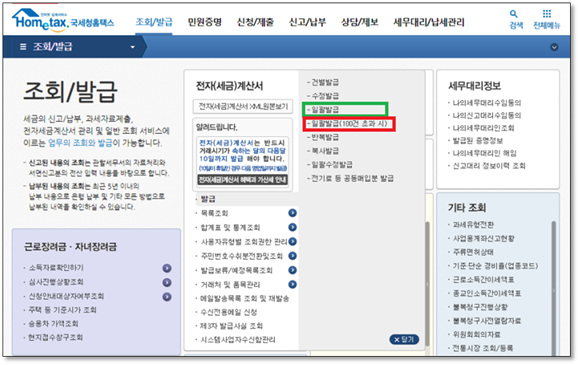Open 나의신고대리수임동의 link
This screenshot has width=579, height=365.
(x=487, y=115)
